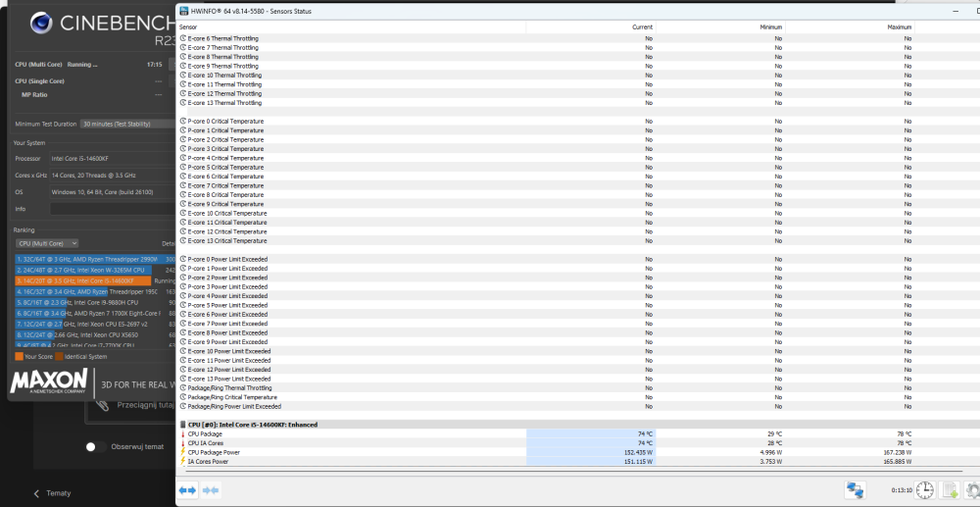
Task: Toggle the Obserwuj temat switch
Action: [96, 446]
